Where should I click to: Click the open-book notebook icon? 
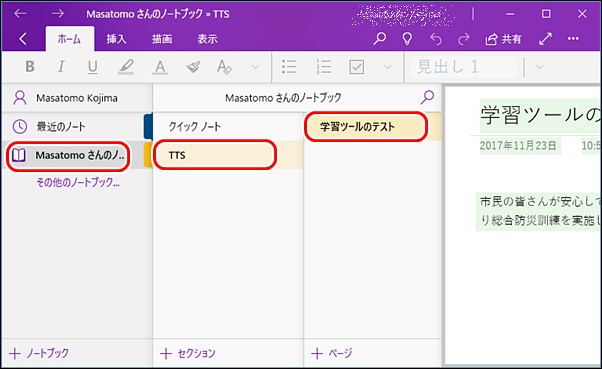[19, 155]
